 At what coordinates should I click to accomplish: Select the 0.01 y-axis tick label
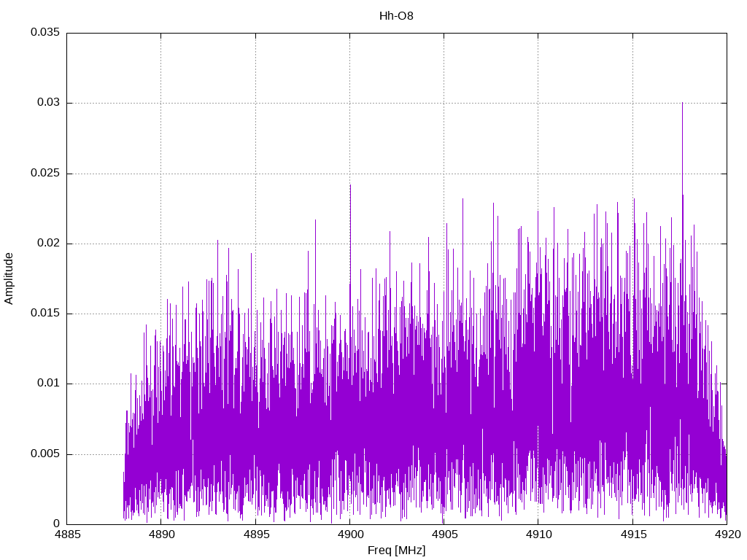pos(47,384)
